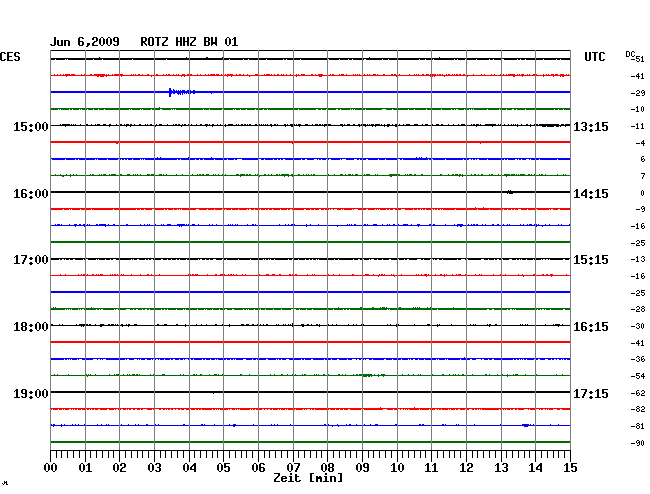Screen dimensions: 650x494
Task: Click the '08' minute tick label
Action: click(327, 468)
